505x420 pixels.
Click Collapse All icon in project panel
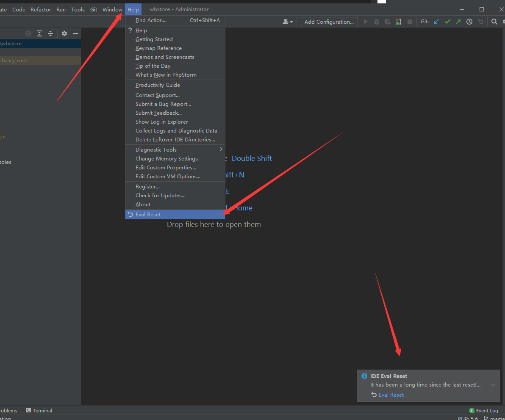click(x=50, y=33)
